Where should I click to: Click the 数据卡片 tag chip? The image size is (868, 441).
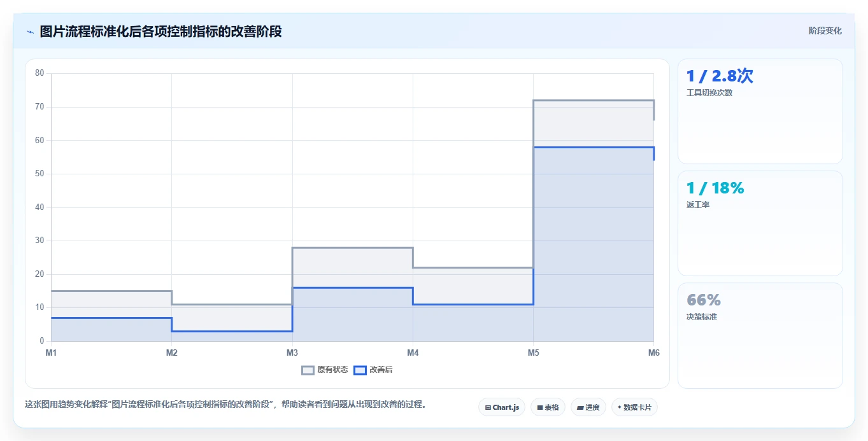[634, 407]
